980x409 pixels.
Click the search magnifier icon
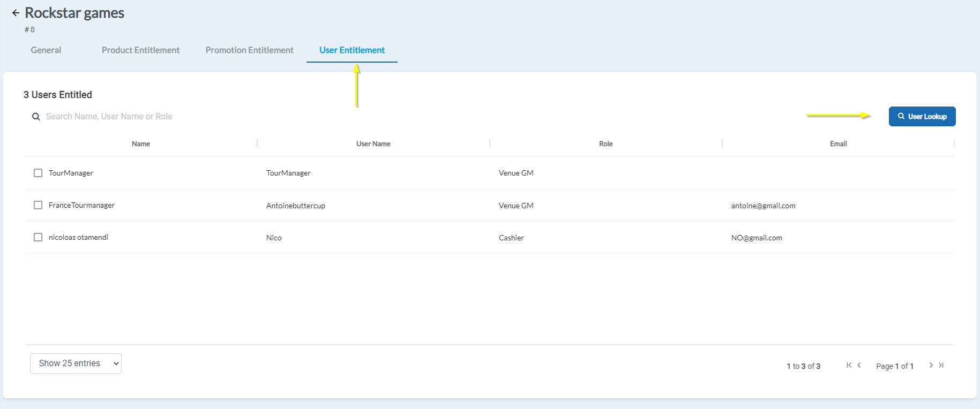click(36, 117)
